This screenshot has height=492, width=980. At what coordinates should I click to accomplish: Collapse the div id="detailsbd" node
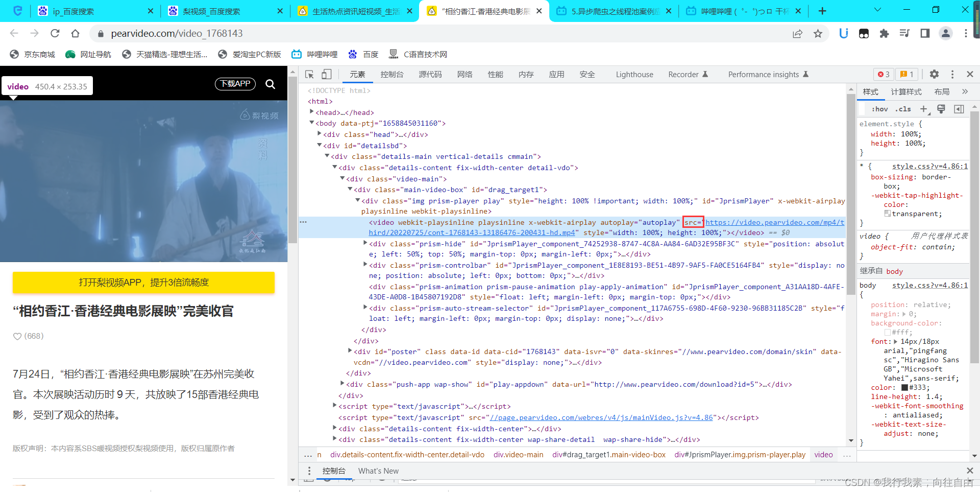pyautogui.click(x=319, y=146)
